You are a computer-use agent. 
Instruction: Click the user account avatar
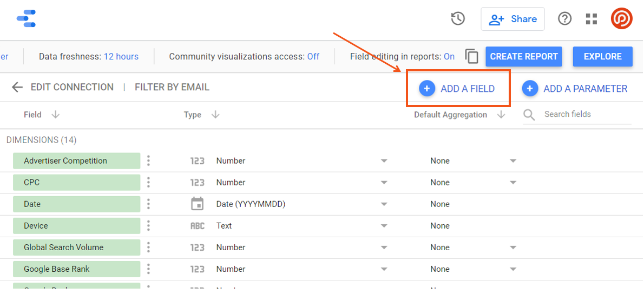tap(621, 19)
